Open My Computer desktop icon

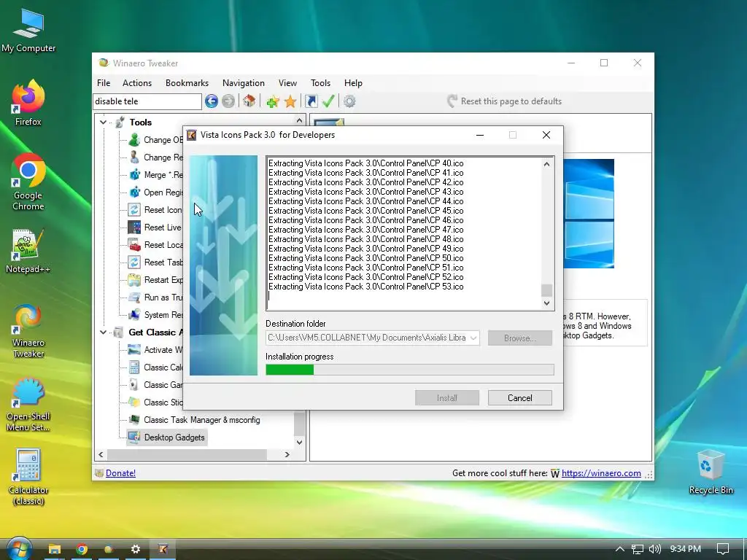point(28,31)
